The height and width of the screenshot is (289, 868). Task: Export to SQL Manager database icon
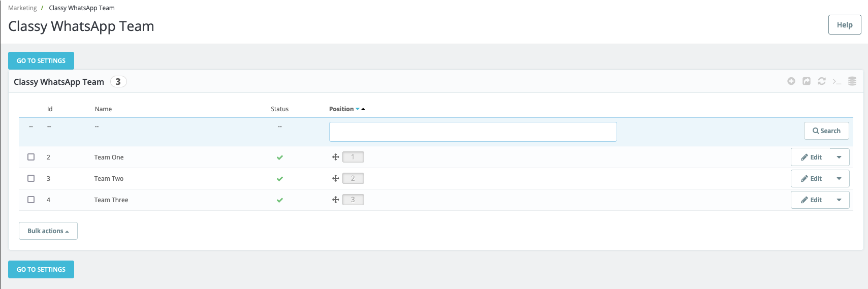852,81
